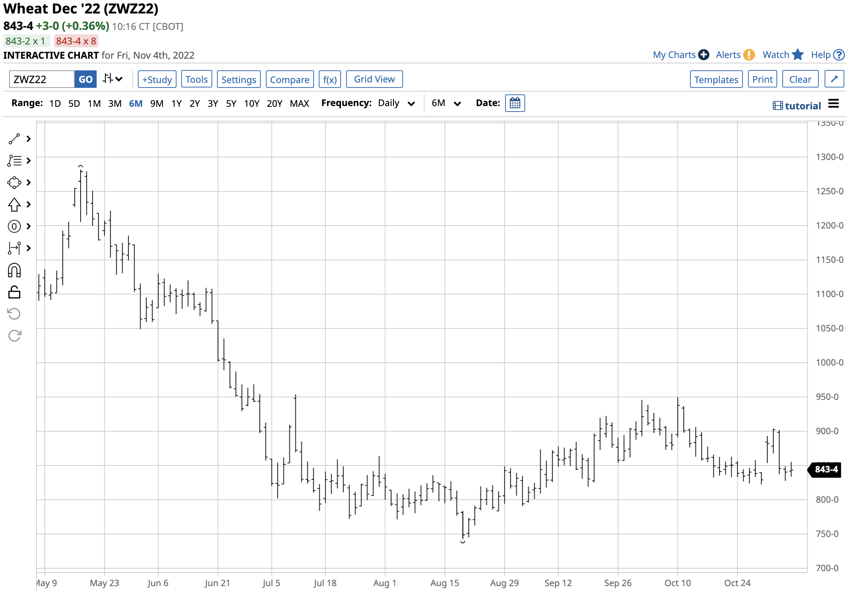
Task: Toggle the magnet snap mode
Action: point(14,270)
